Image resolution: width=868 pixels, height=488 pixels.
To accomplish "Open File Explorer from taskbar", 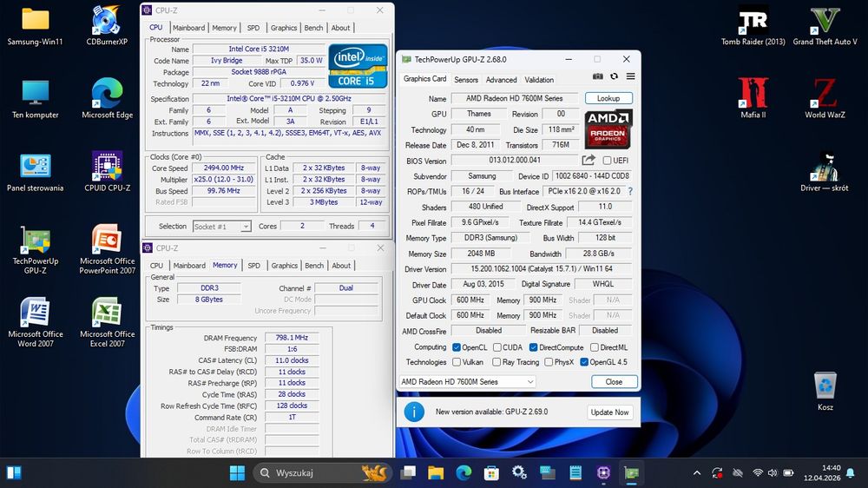I will 436,473.
